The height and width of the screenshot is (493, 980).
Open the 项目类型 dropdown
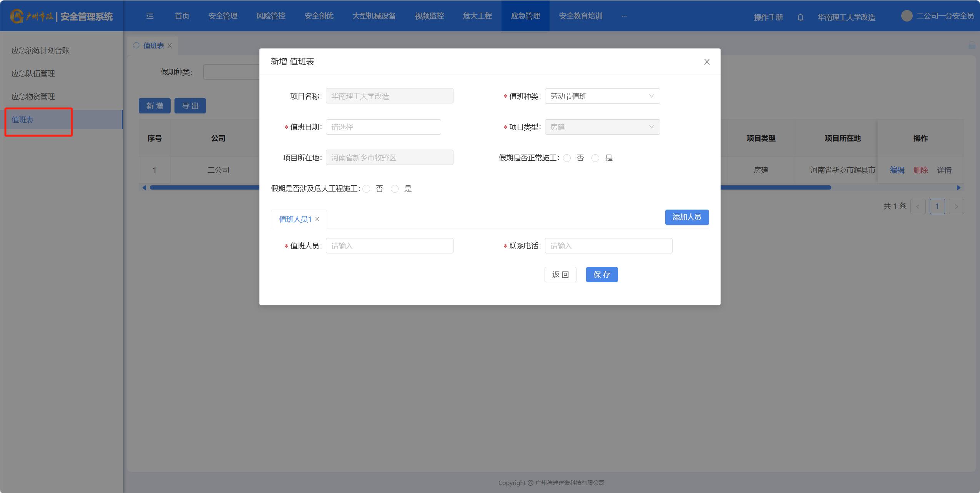[602, 127]
